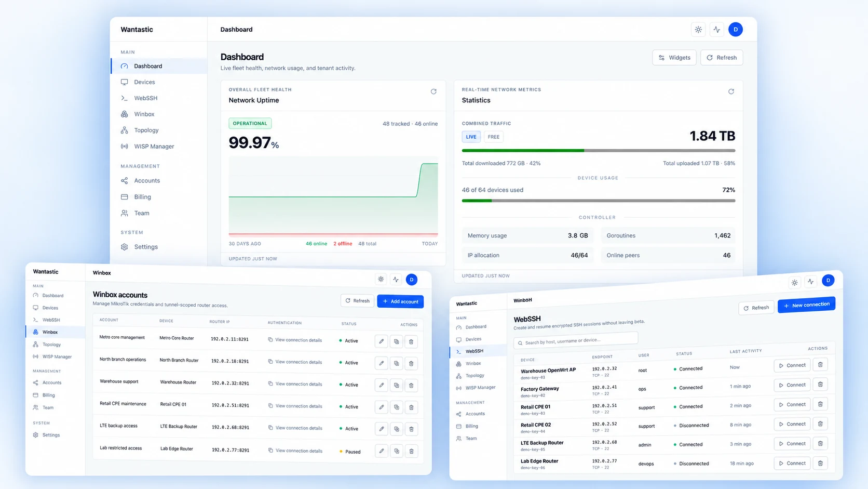The height and width of the screenshot is (489, 868).
Task: Open the Widgets button on the Dashboard
Action: [x=674, y=58]
